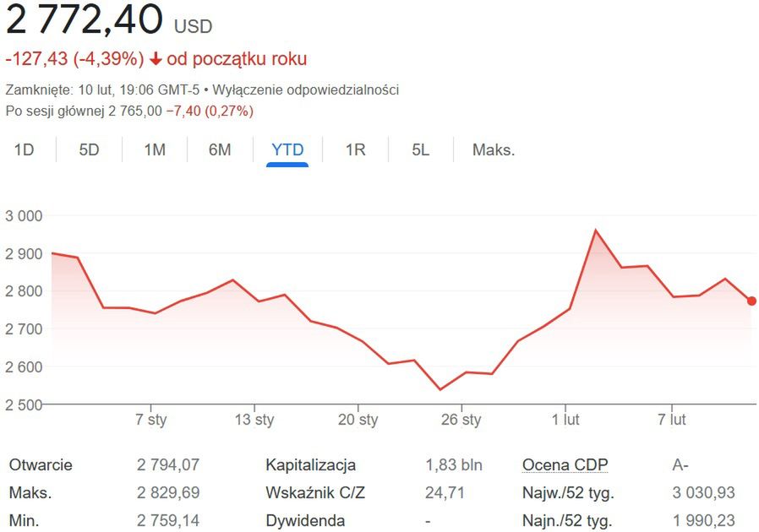
Task: Click the 13 sty axis label
Action: coord(254,420)
